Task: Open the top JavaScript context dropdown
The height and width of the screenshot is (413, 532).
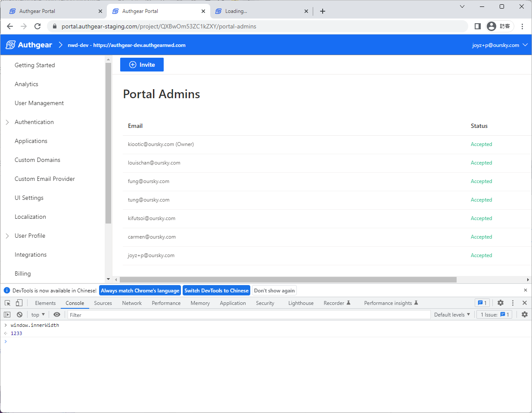Action: 38,314
